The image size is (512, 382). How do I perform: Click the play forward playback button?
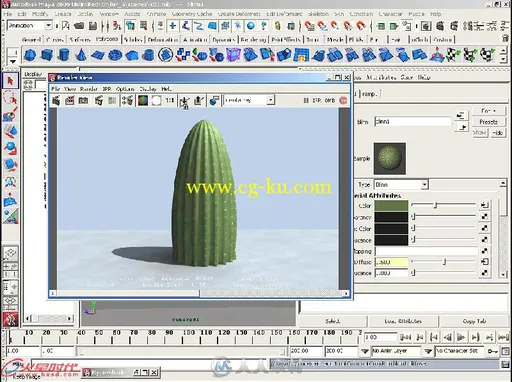coord(461,337)
